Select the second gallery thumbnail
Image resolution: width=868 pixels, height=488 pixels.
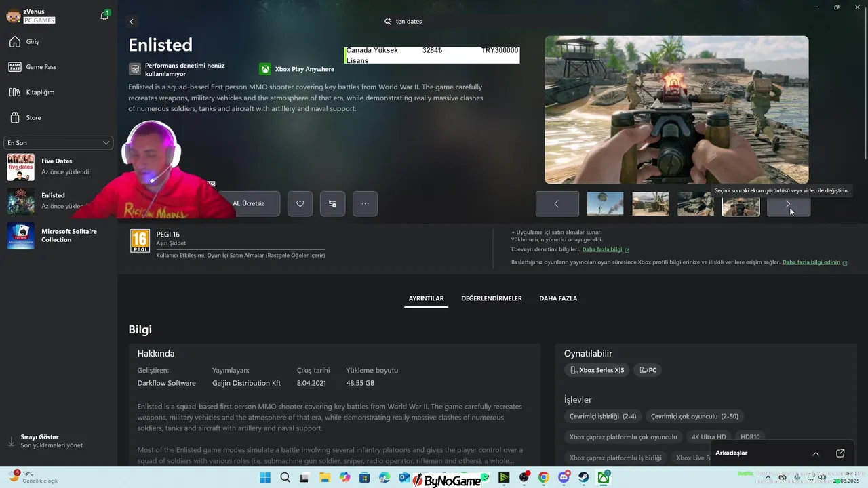point(650,203)
